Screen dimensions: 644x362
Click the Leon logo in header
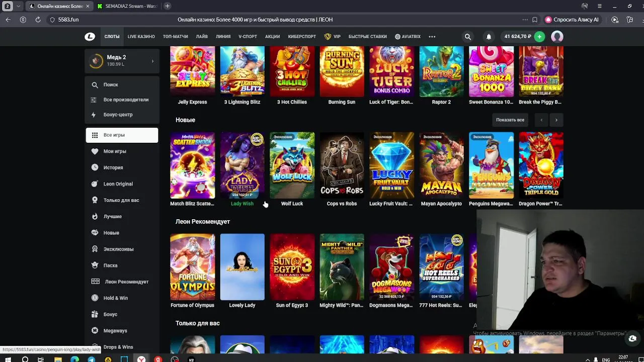tap(90, 37)
